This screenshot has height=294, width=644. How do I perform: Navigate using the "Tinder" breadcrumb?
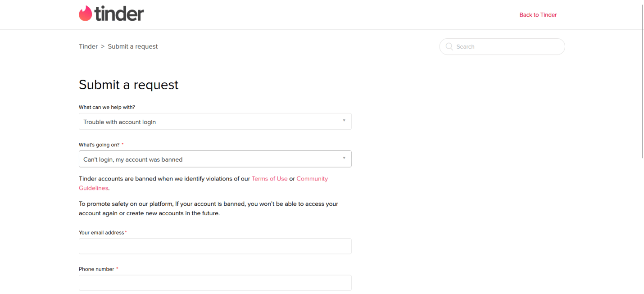tap(88, 46)
